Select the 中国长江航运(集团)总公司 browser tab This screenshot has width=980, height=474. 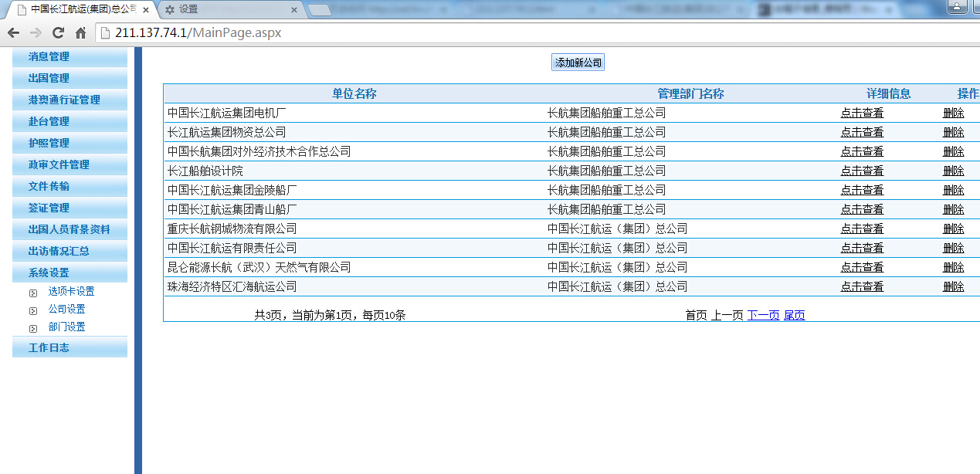coord(80,10)
